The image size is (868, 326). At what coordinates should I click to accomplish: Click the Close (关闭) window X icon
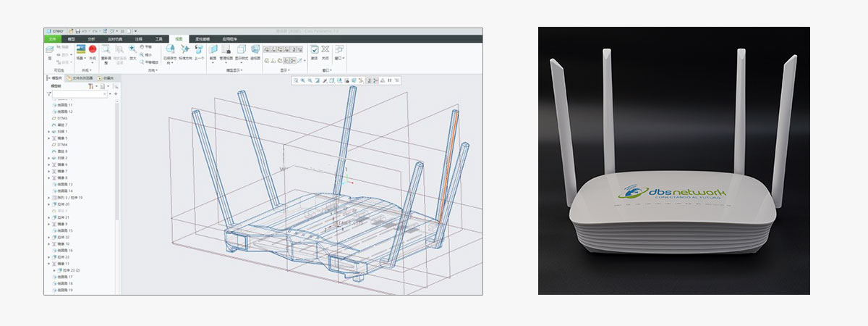pos(325,49)
